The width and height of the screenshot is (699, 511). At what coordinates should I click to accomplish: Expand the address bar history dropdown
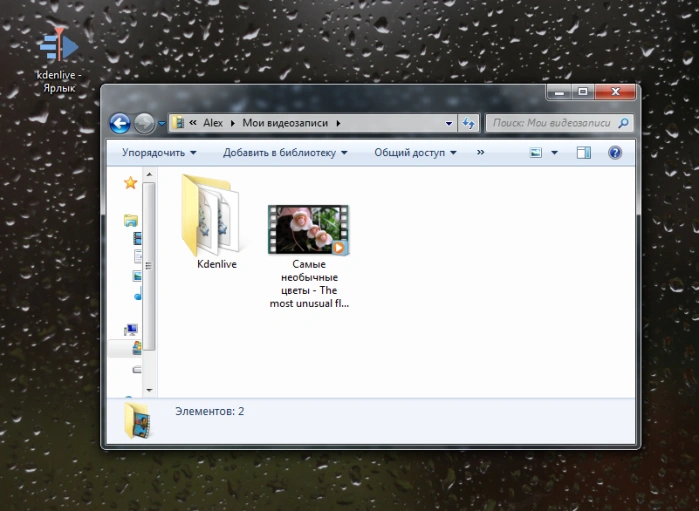click(449, 124)
